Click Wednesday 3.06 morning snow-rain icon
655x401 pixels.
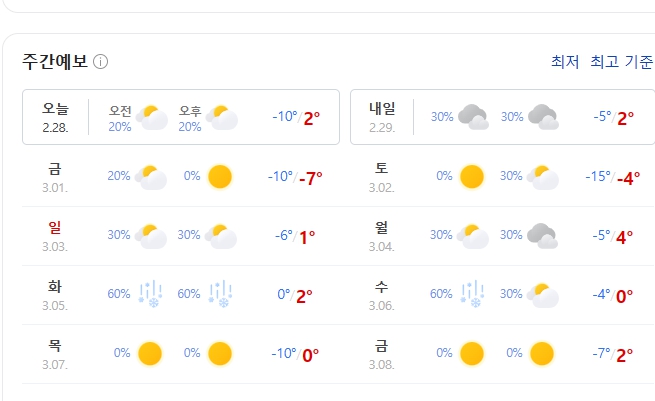472,294
